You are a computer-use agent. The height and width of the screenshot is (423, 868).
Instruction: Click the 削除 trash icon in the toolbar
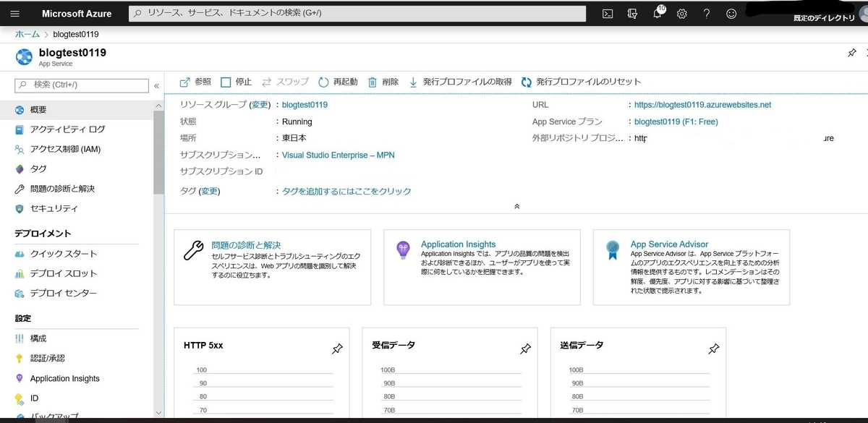[373, 82]
